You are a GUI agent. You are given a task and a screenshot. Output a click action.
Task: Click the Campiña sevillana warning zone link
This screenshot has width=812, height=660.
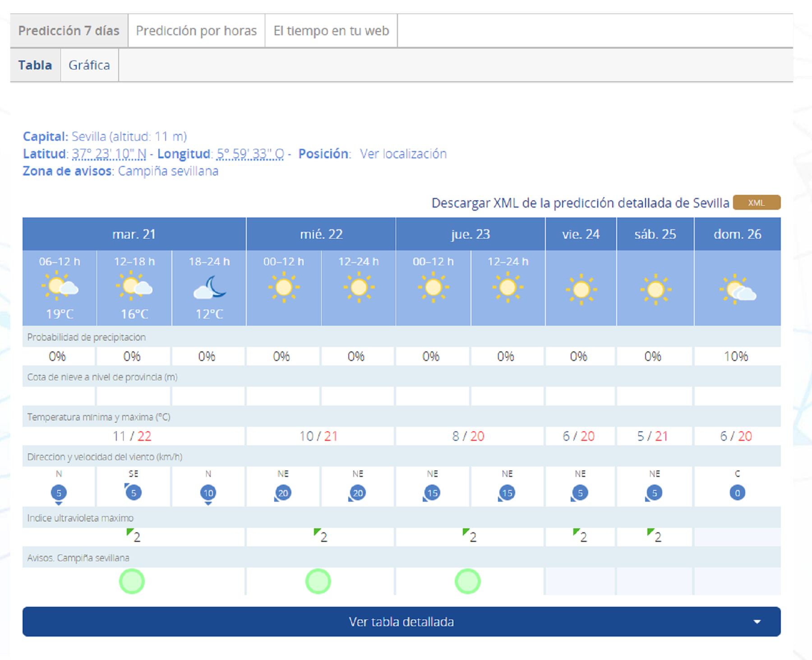click(x=168, y=171)
